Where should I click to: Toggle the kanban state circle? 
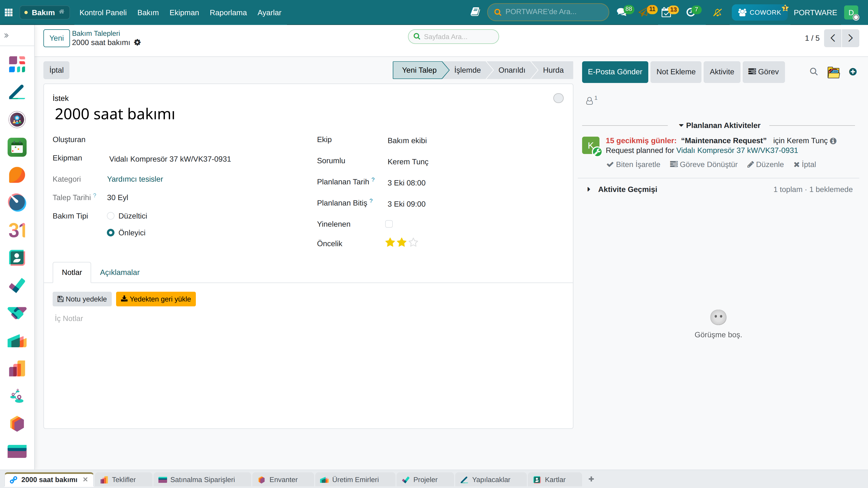tap(558, 98)
